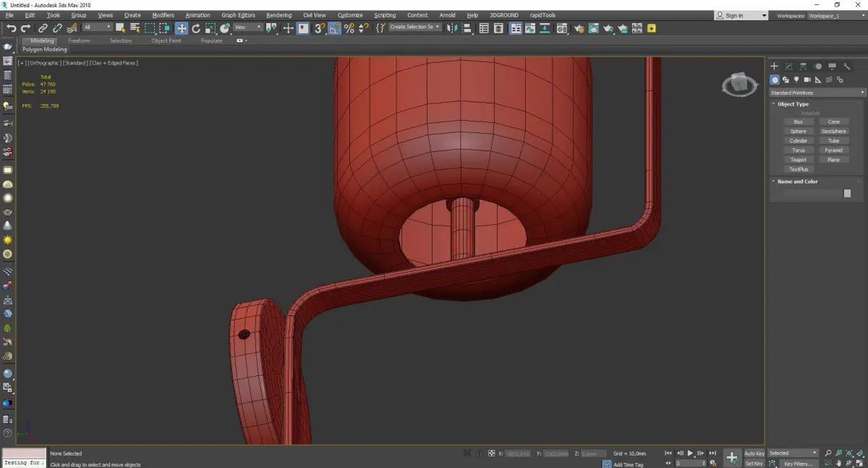
Task: Click the Key Filters button
Action: point(798,464)
